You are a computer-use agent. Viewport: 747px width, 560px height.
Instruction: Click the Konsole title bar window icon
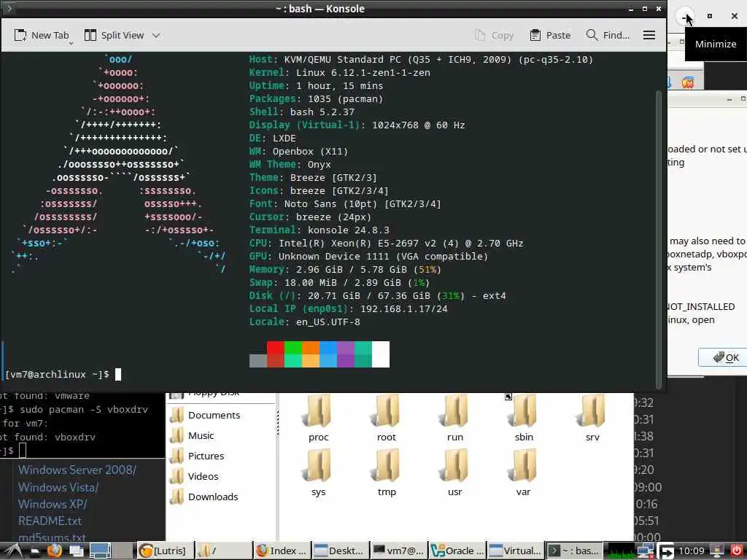pyautogui.click(x=9, y=8)
